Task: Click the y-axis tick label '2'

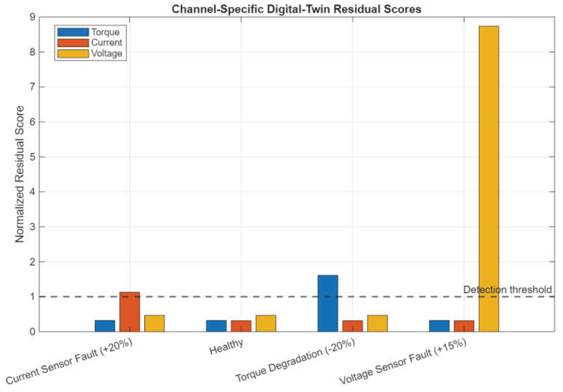Action: click(33, 262)
